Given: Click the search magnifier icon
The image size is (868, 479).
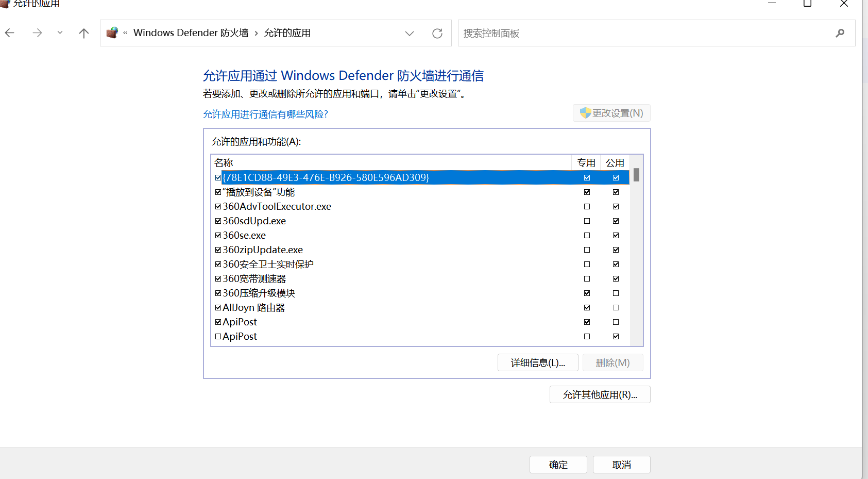Looking at the screenshot, I should (x=840, y=33).
